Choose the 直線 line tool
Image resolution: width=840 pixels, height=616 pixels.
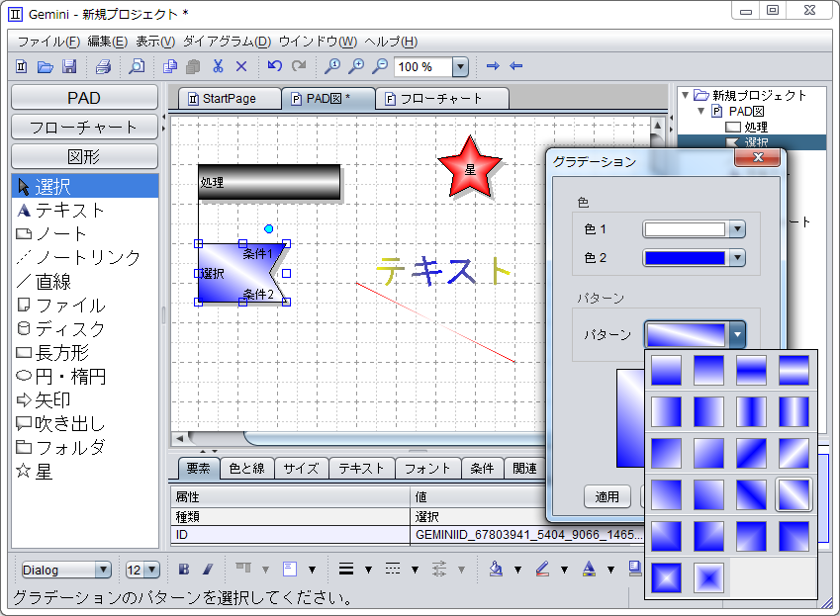click(85, 282)
